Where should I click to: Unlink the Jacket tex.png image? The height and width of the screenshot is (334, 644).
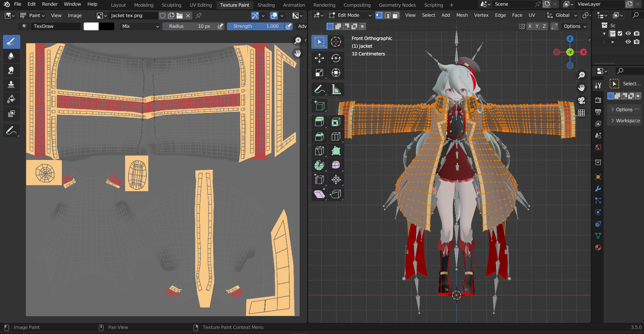tap(188, 15)
